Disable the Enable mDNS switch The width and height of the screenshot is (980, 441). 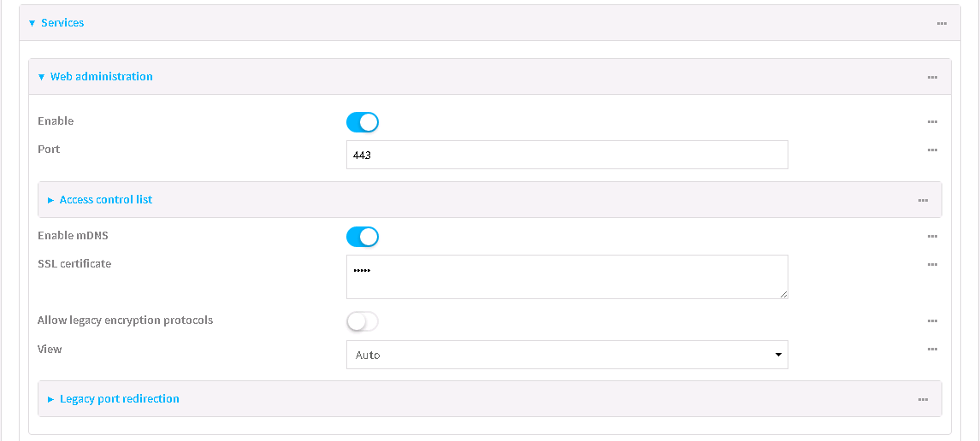363,237
